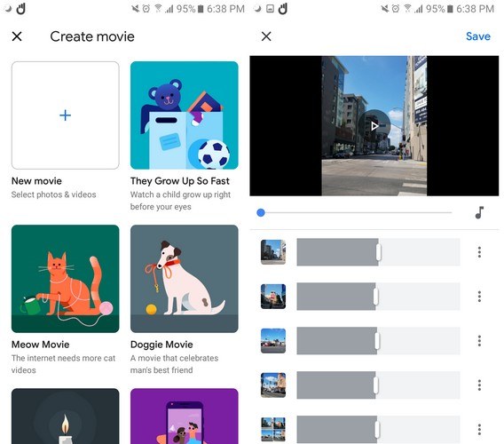Open more options for fifth clip
This screenshot has height=444, width=504.
tap(479, 429)
